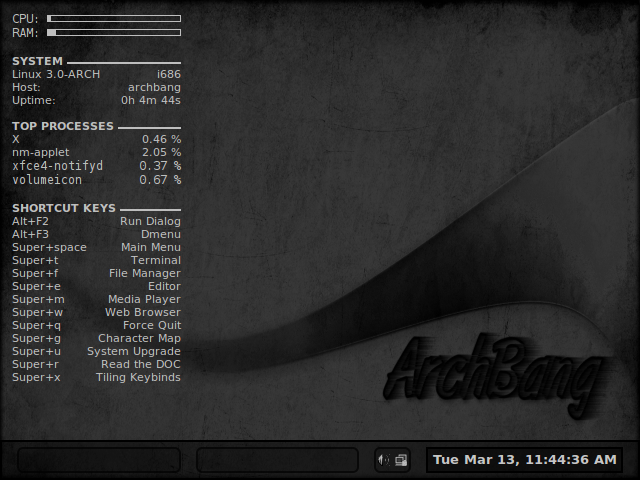Click the 'Super+r' shortcut text

pyautogui.click(x=35, y=365)
